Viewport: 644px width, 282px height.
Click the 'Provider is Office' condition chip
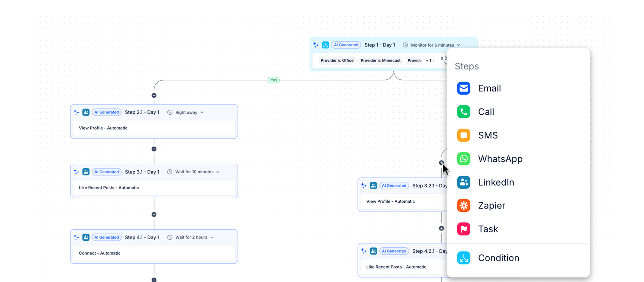[x=337, y=61]
